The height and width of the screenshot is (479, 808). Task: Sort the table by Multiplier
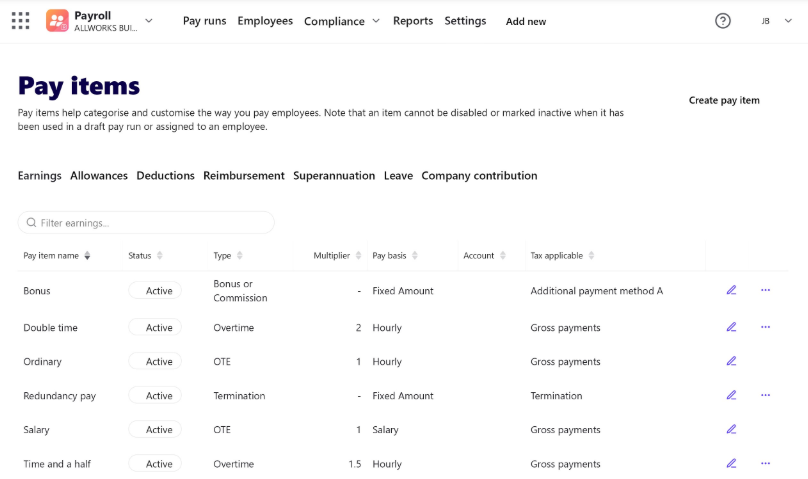click(337, 255)
